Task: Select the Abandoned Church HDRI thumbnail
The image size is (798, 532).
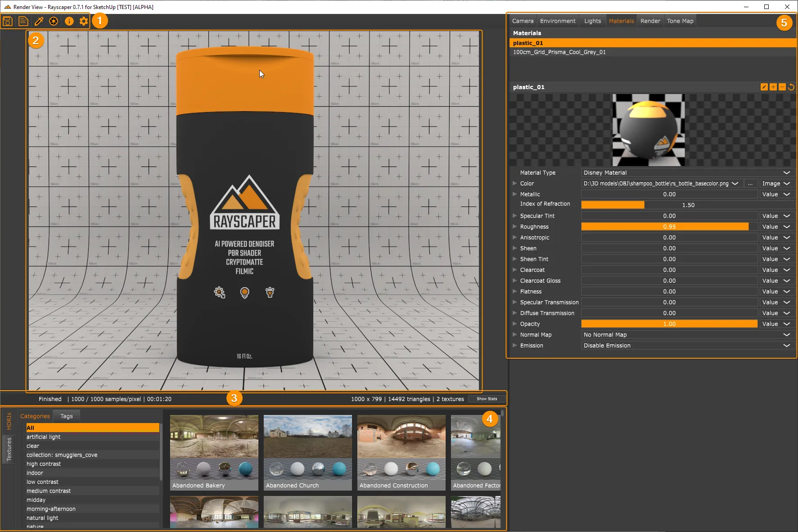Action: 307,450
